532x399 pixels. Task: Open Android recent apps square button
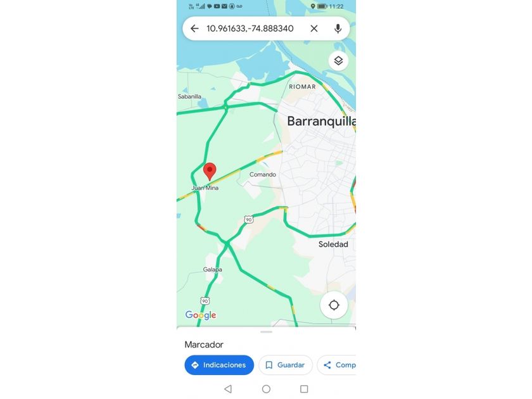pyautogui.click(x=305, y=389)
